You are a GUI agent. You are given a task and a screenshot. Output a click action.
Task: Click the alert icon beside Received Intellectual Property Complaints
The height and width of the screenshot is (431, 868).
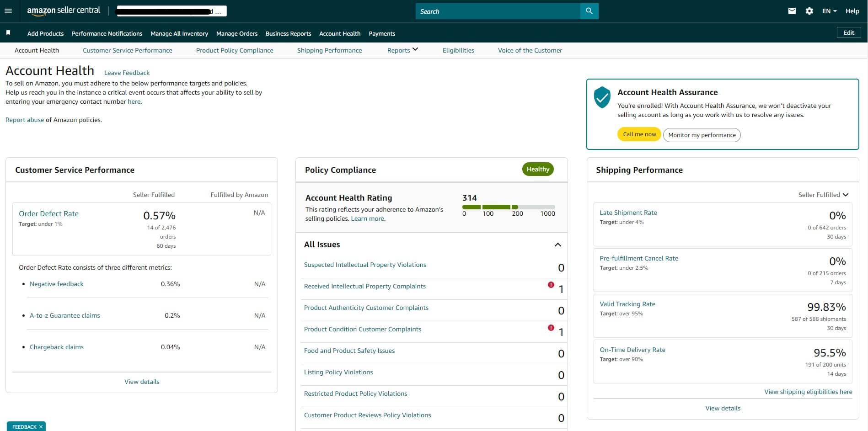(x=551, y=285)
